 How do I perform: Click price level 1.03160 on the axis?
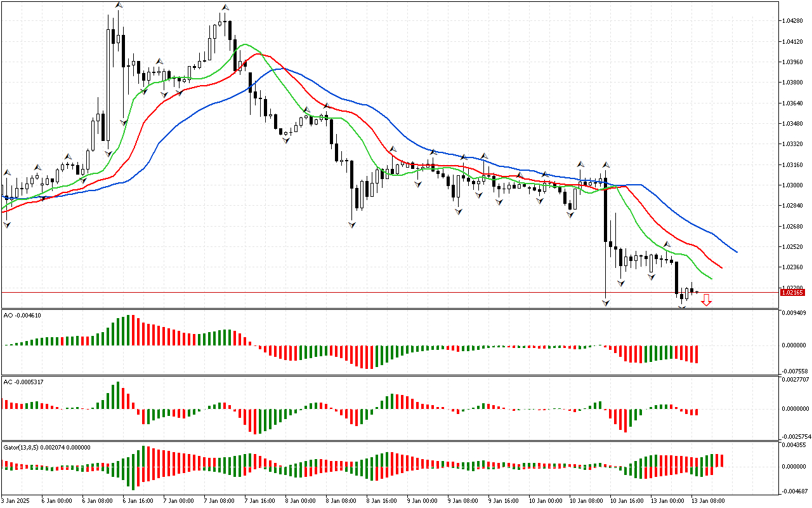coord(794,164)
